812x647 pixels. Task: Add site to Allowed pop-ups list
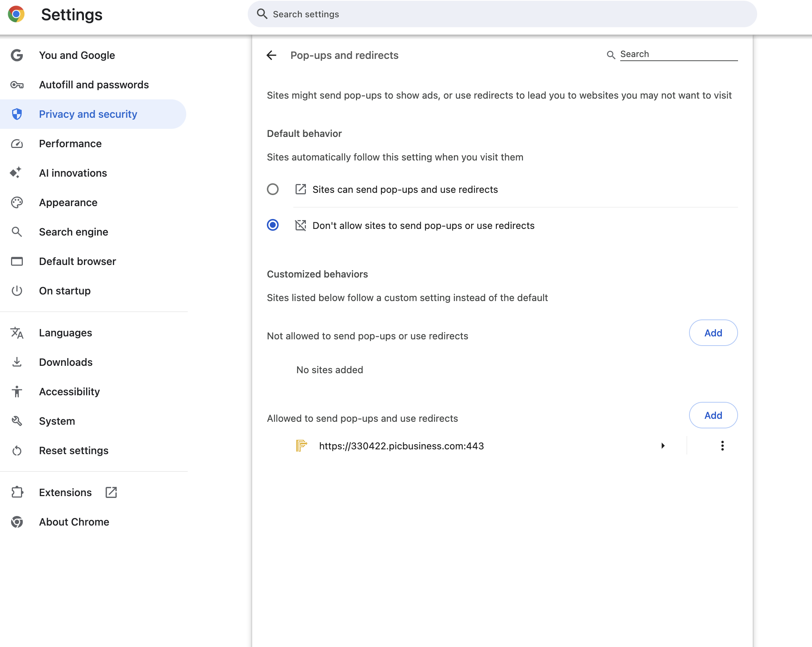(x=713, y=415)
